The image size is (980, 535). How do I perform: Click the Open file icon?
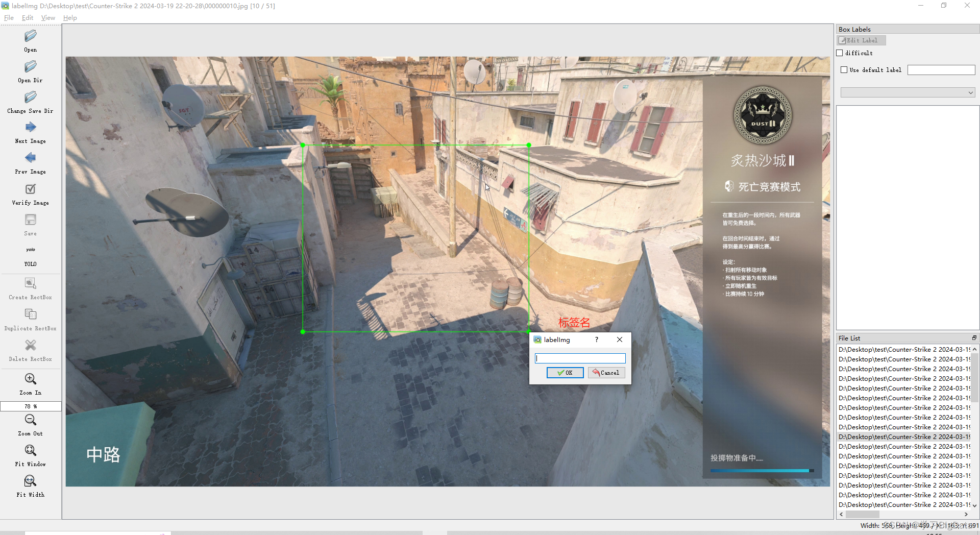tap(31, 36)
